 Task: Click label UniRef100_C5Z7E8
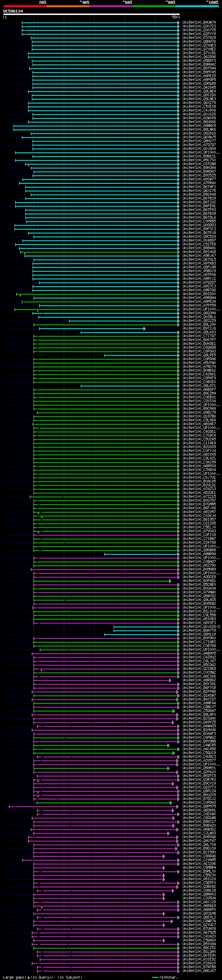pos(199,244)
